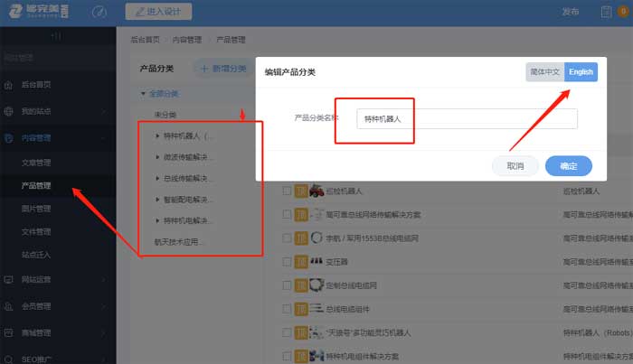Collapse the 全部分类 tree root
633x364 pixels.
click(142, 93)
